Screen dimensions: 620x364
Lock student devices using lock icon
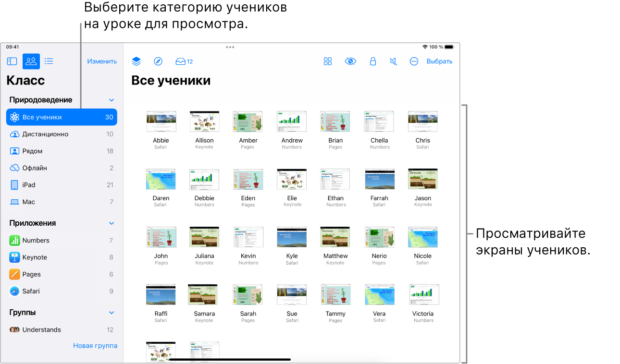click(x=373, y=61)
